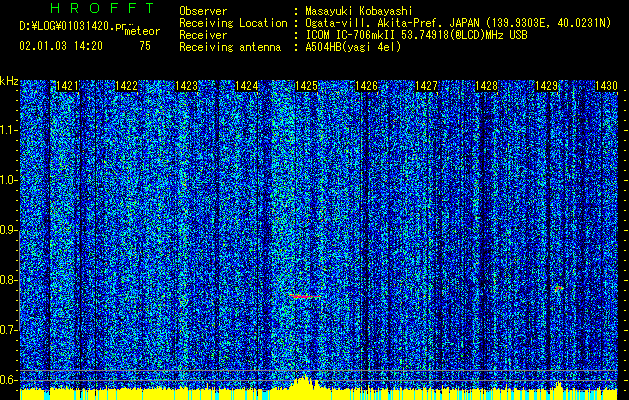Click the 0.9 frequency axis label
The width and height of the screenshot is (629, 400).
(9, 230)
